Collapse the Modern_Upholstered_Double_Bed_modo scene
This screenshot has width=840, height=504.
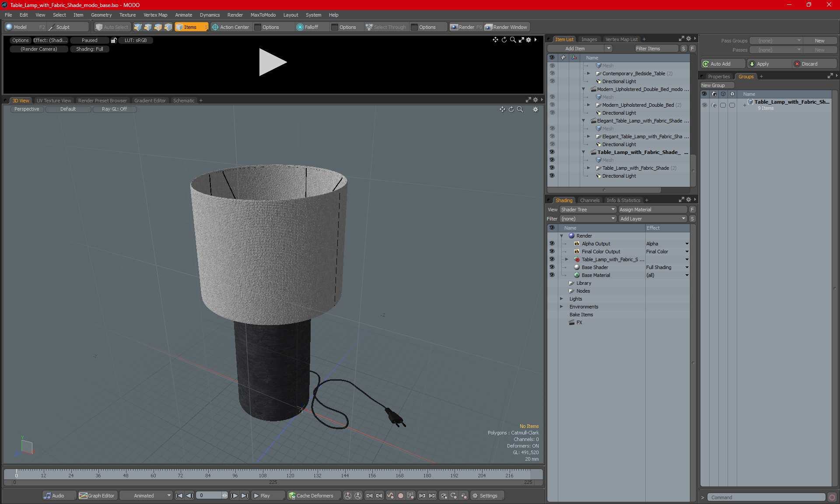coord(583,89)
